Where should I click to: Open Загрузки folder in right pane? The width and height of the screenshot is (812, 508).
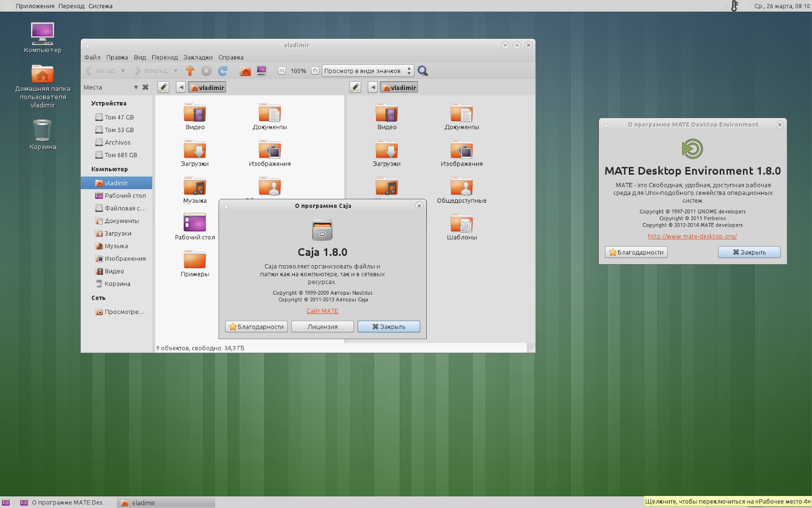point(387,153)
